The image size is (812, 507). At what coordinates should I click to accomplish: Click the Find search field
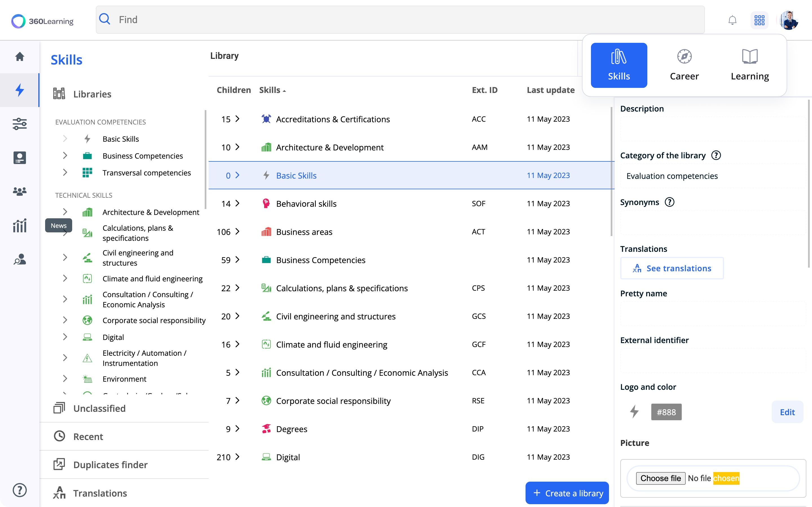click(399, 20)
